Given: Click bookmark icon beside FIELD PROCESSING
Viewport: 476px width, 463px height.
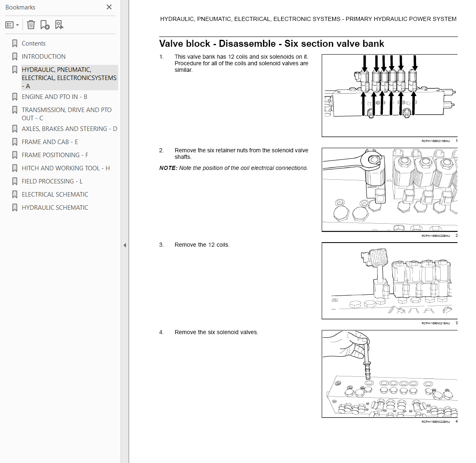Looking at the screenshot, I should point(15,181).
